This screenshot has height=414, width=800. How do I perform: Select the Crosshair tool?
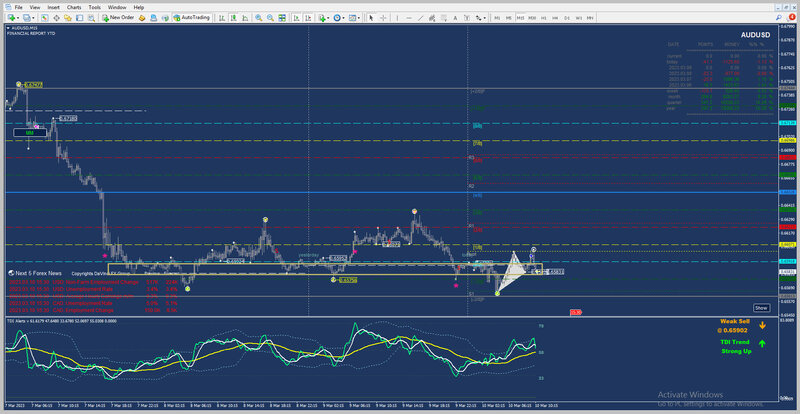click(x=384, y=17)
